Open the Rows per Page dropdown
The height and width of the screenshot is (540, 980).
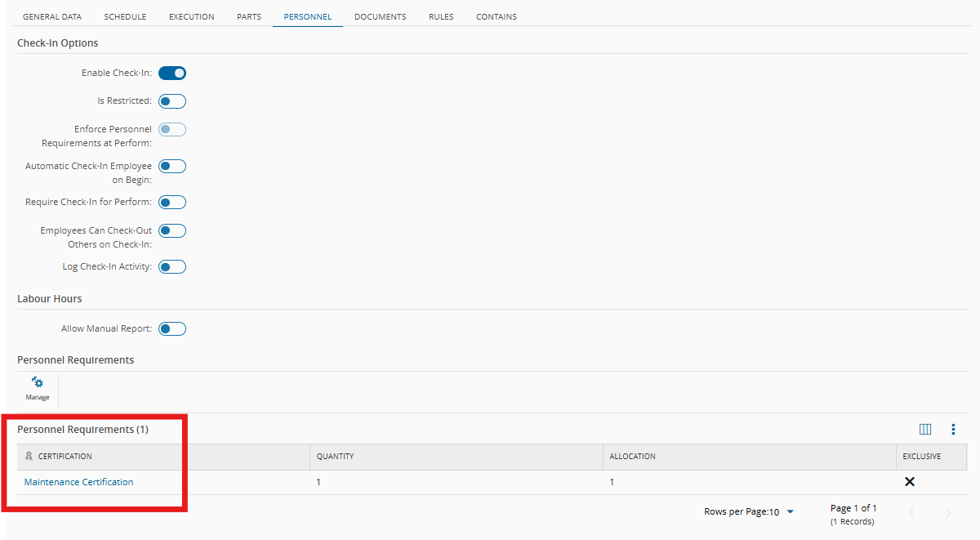[782, 512]
